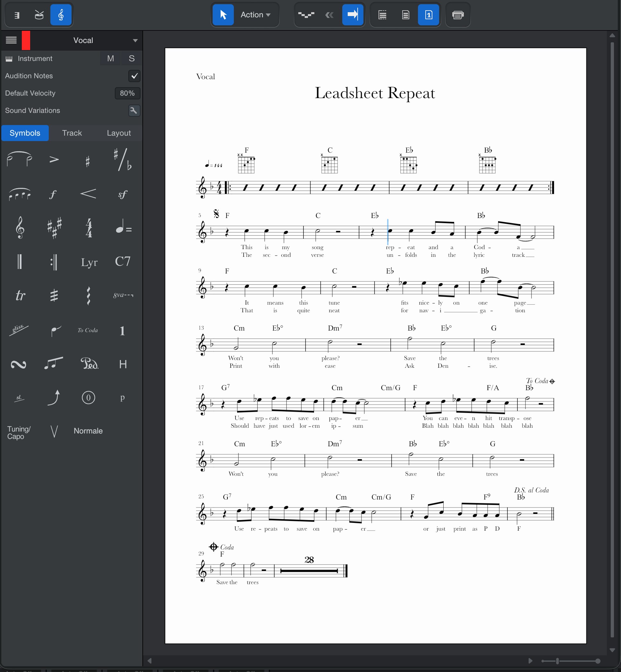Image resolution: width=621 pixels, height=672 pixels.
Task: Select the circled 0 string number symbol
Action: [x=89, y=398]
